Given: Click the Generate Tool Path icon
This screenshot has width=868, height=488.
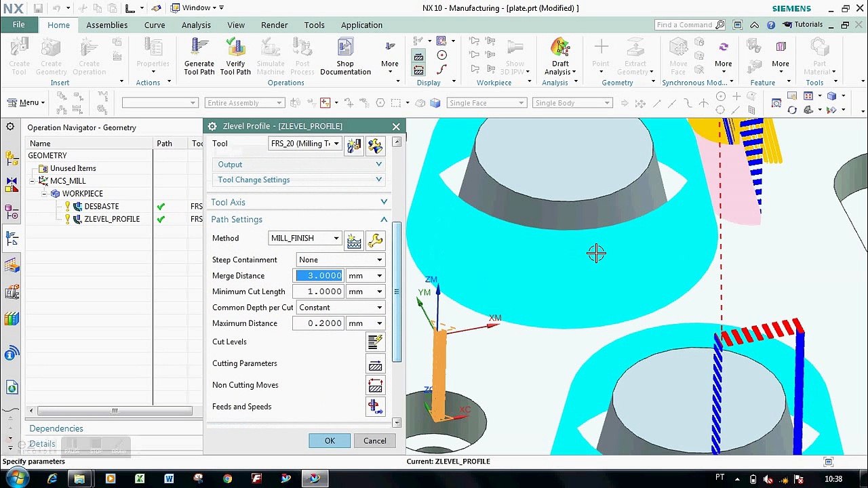Looking at the screenshot, I should tap(199, 57).
